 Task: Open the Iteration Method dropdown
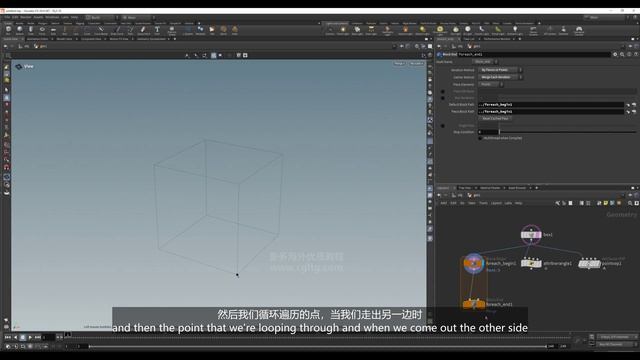500,70
